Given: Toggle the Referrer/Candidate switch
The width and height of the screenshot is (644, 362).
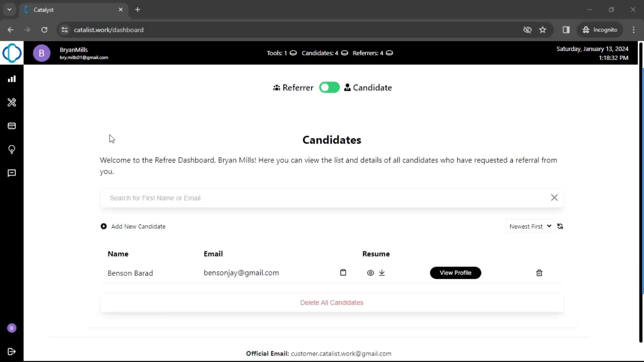Looking at the screenshot, I should point(329,87).
